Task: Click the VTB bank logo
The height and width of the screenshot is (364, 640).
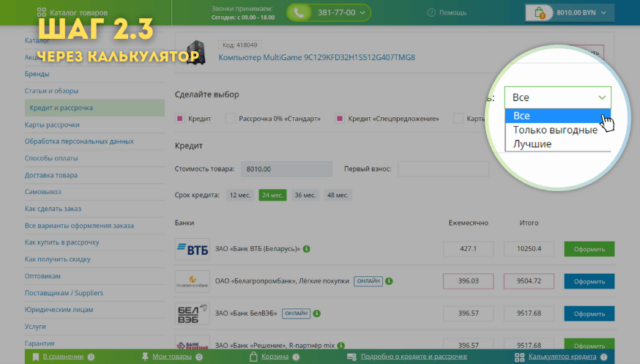Action: pos(193,249)
